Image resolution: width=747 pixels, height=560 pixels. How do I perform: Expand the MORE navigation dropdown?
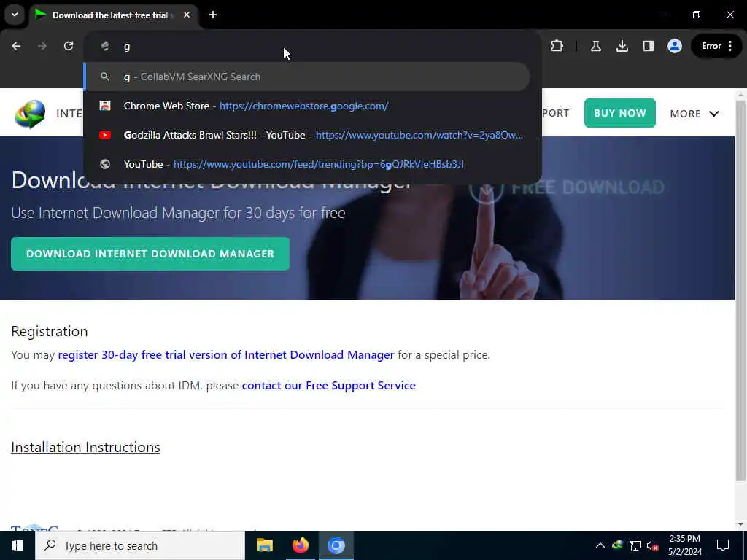[x=694, y=114]
